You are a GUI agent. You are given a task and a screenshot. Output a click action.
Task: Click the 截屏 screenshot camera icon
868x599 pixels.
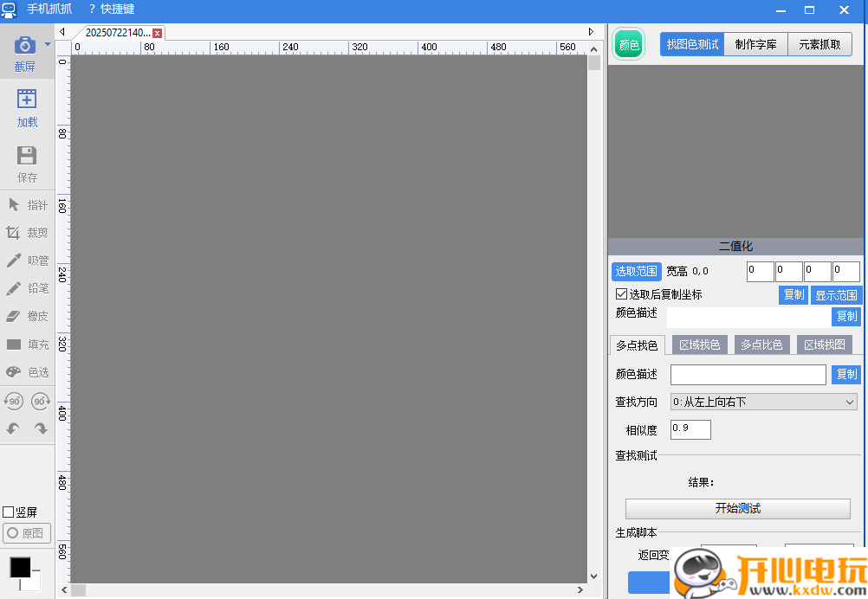coord(26,45)
